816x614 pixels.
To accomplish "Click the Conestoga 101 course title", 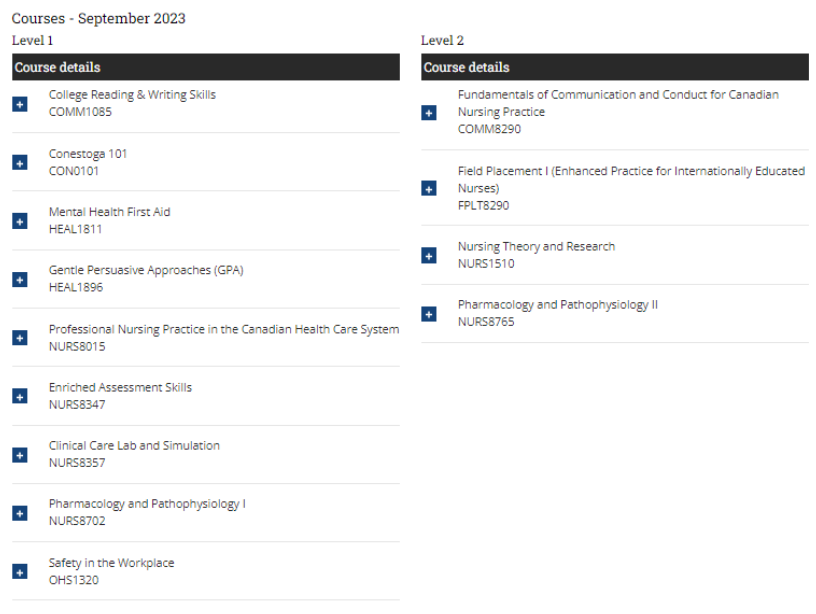I will (x=88, y=154).
